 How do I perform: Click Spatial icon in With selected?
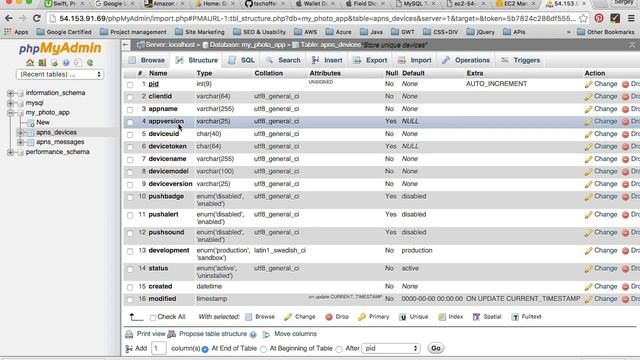476,317
